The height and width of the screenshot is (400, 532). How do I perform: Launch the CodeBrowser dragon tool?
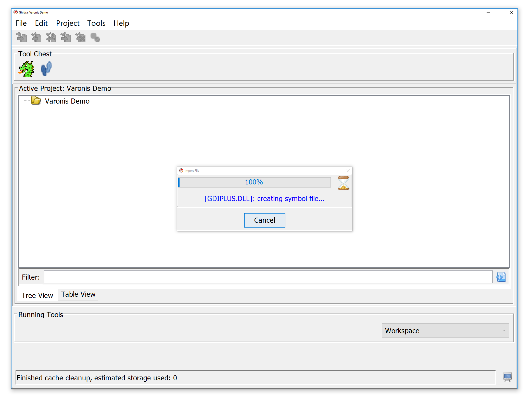tap(26, 68)
